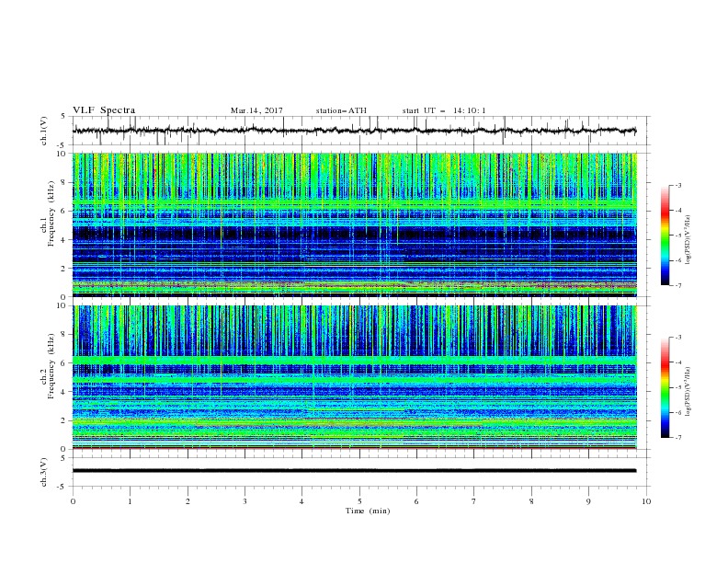Click the "station=ATH" header label

(341, 110)
